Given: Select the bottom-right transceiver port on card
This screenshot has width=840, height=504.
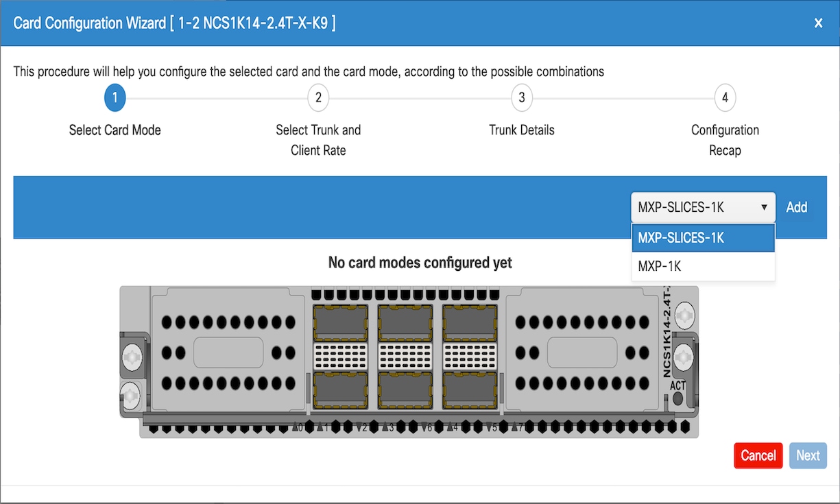Looking at the screenshot, I should 471,389.
